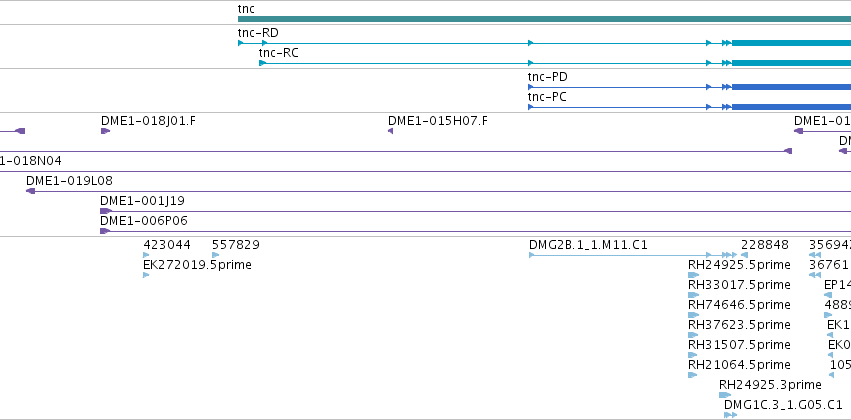Click the arrow glyph under DME1-015H07.F
The height and width of the screenshot is (420, 851).
pyautogui.click(x=390, y=131)
